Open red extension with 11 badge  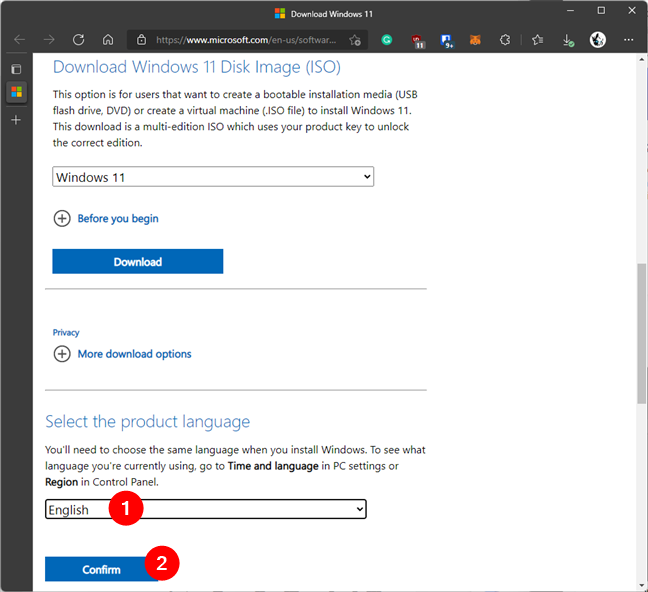coord(418,41)
